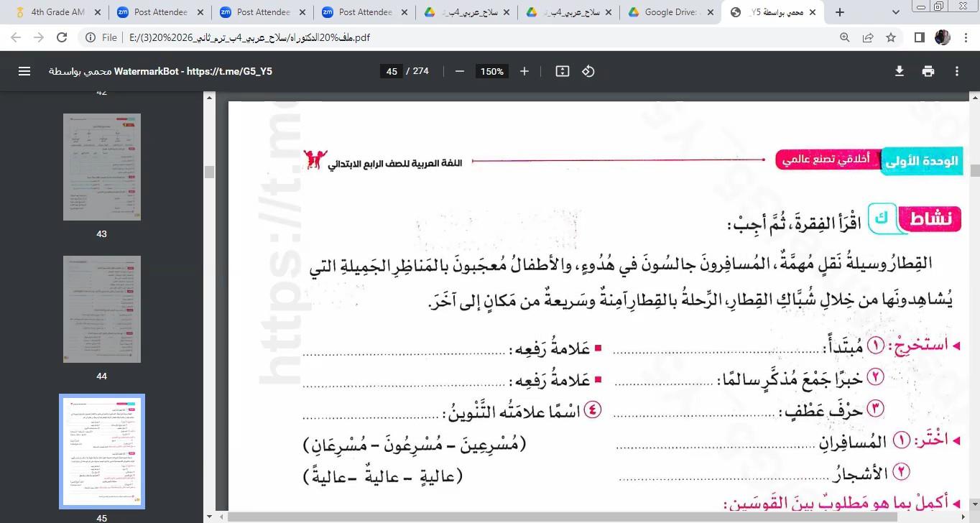Viewport: 980px width, 523px height.
Task: Rotate the document counterclockwise
Action: click(588, 71)
